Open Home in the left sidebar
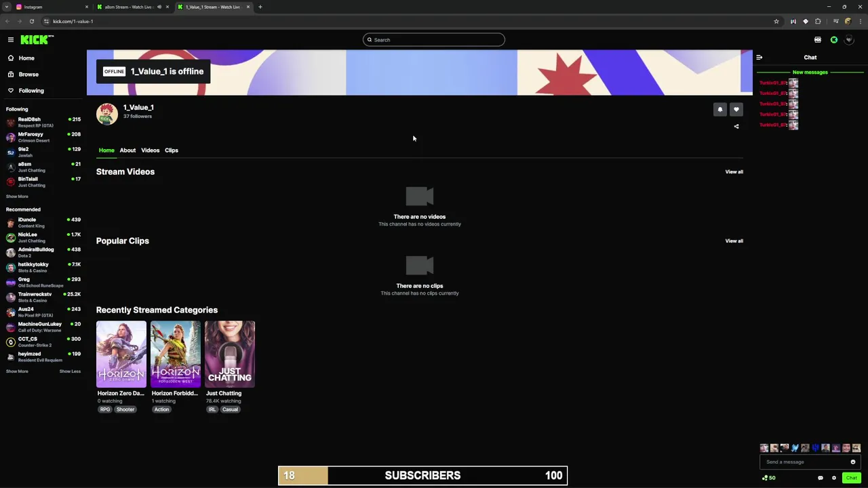Viewport: 868px width, 488px height. (26, 58)
